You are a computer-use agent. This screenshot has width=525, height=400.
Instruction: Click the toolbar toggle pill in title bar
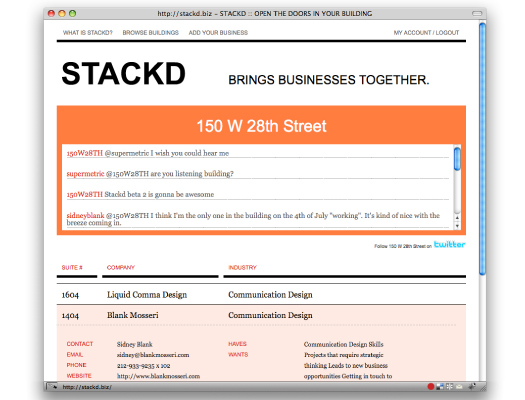[477, 13]
